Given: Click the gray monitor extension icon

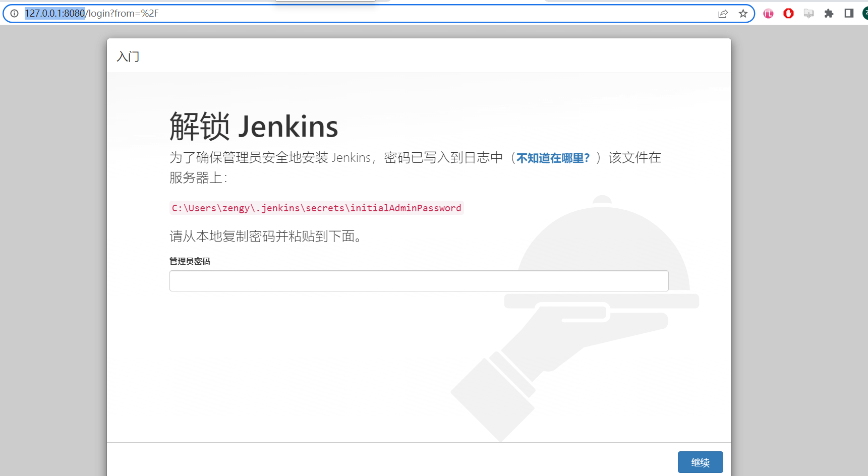Looking at the screenshot, I should tap(808, 14).
